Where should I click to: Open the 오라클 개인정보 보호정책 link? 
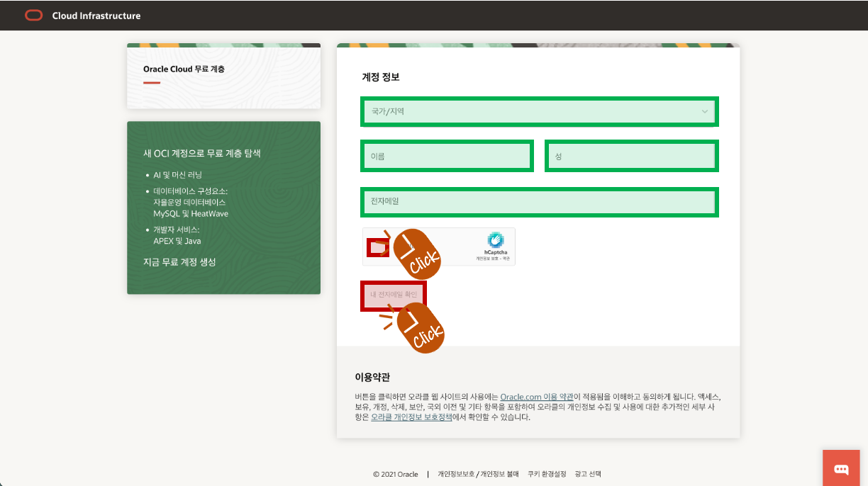point(411,417)
